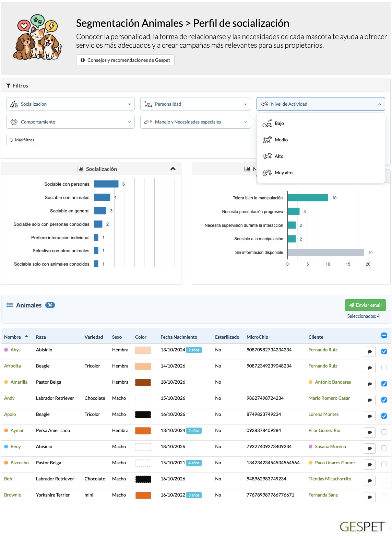Open the comment icon for Apolo
This screenshot has width=392, height=536.
[x=370, y=416]
